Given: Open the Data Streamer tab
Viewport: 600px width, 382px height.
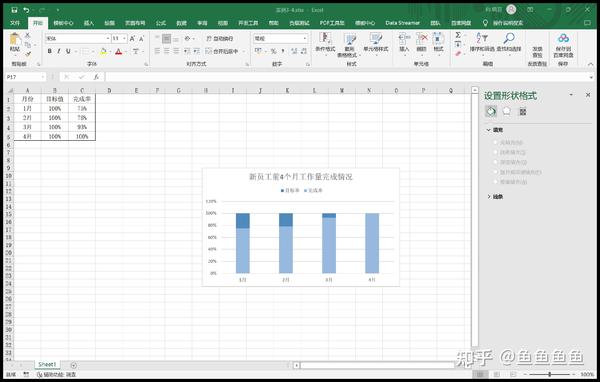Looking at the screenshot, I should (403, 23).
